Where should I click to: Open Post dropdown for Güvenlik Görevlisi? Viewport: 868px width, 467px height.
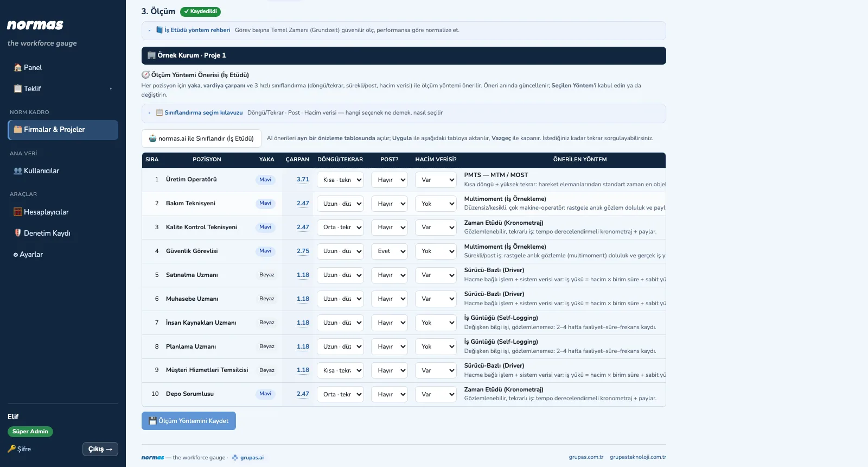(x=390, y=251)
